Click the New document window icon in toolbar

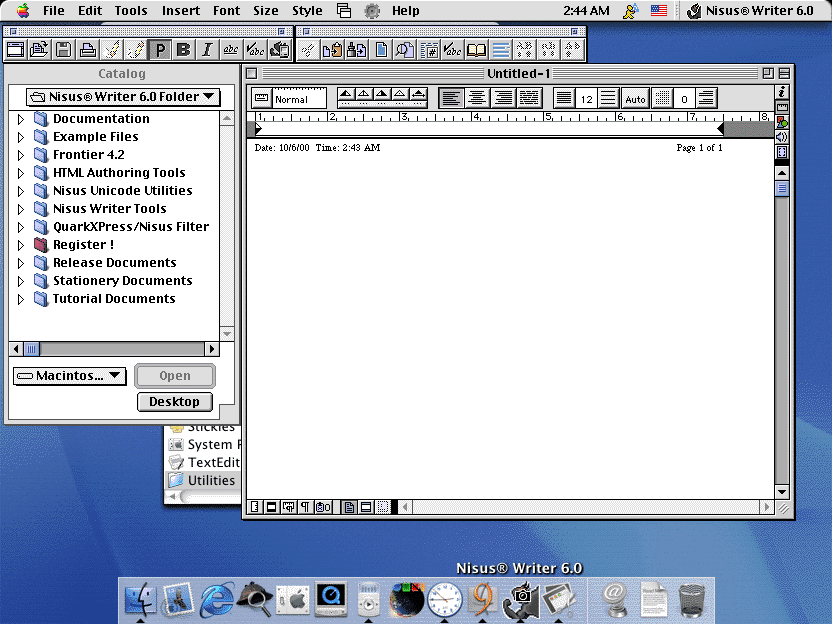pyautogui.click(x=15, y=50)
